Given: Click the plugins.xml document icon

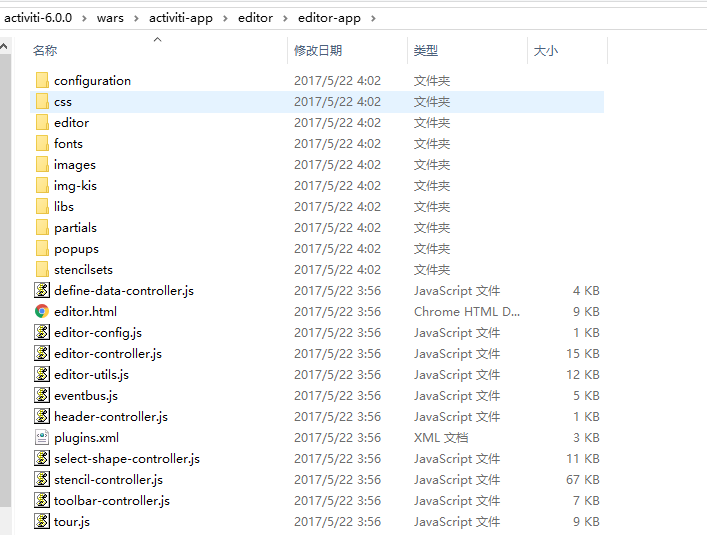Looking at the screenshot, I should (x=42, y=437).
